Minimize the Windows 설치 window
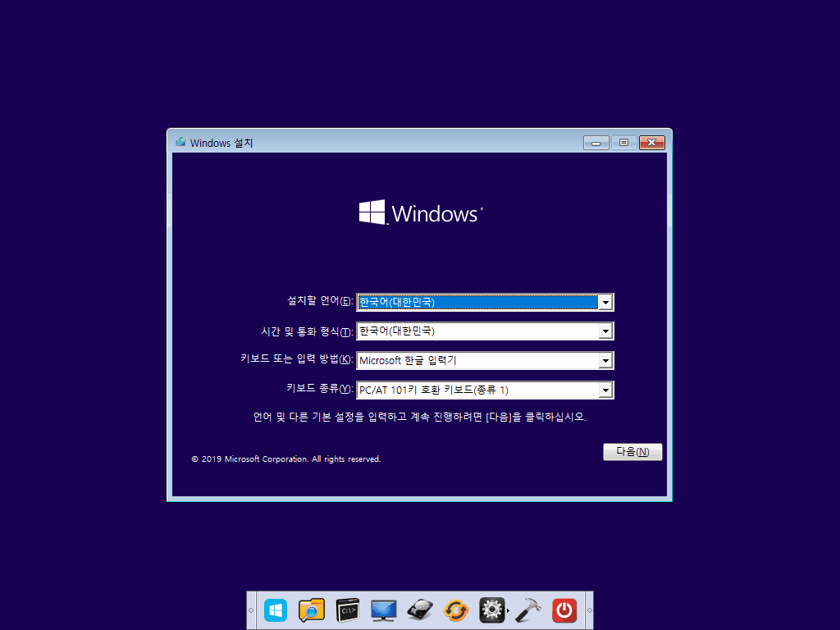840x630 pixels. (x=596, y=143)
